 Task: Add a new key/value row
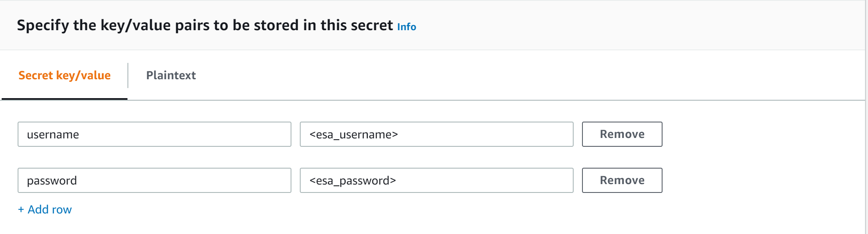click(x=49, y=210)
